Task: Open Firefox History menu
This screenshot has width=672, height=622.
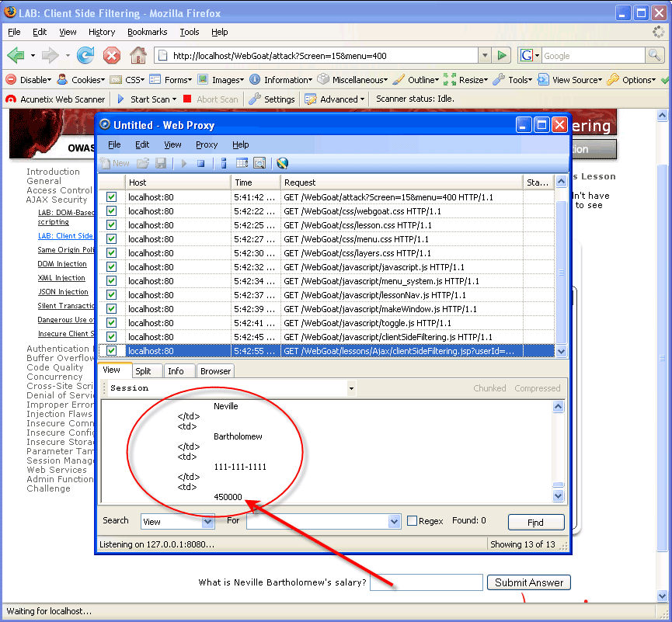Action: coord(102,32)
